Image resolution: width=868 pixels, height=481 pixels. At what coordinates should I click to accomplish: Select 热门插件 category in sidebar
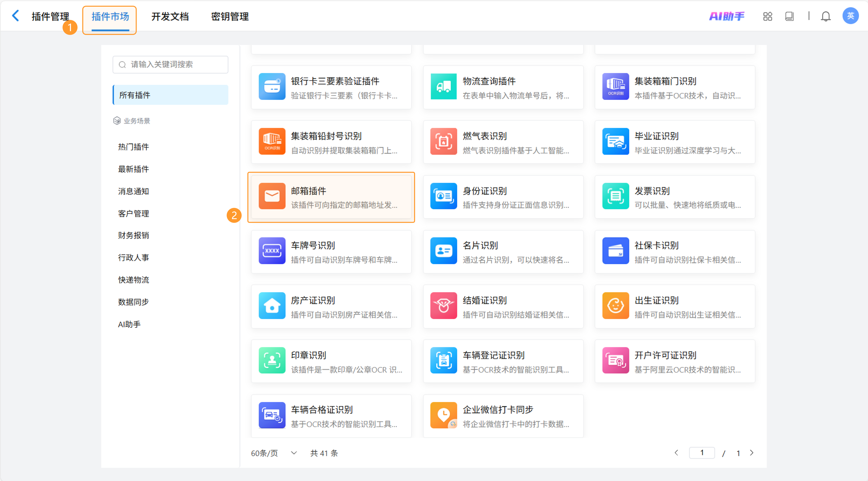click(x=133, y=147)
